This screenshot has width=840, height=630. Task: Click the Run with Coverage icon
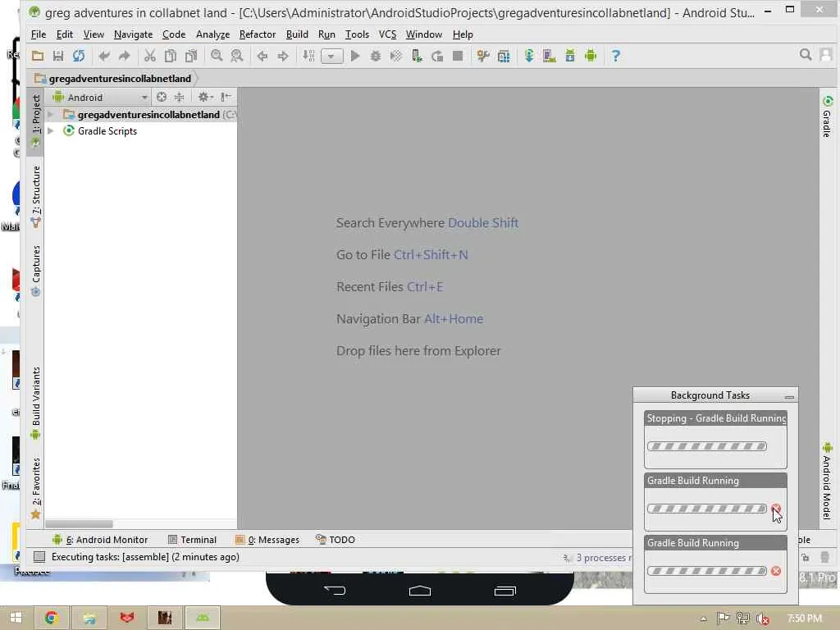(396, 56)
